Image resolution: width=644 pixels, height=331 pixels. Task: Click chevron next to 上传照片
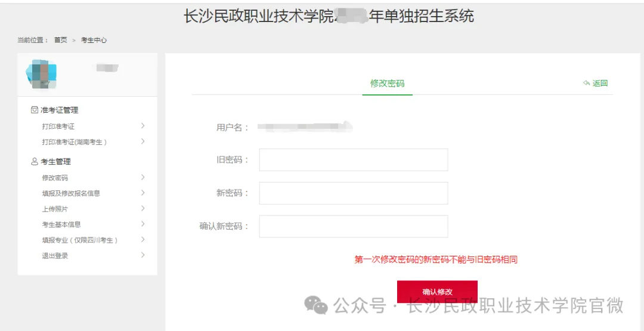pyautogui.click(x=143, y=208)
